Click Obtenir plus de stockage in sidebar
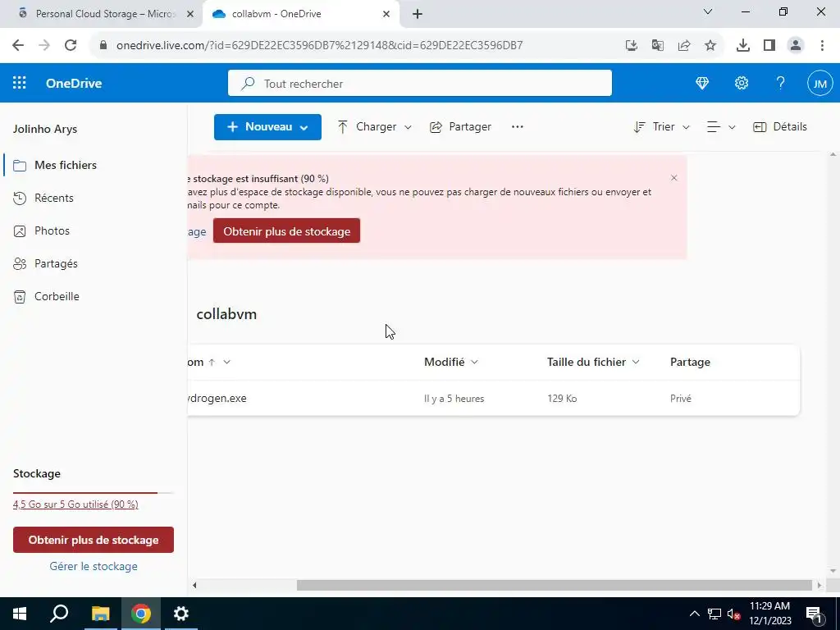The image size is (840, 630). point(94,540)
